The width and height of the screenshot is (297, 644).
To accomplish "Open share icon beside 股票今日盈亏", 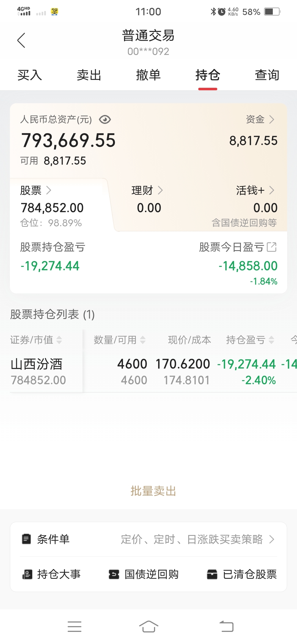I will point(272,247).
